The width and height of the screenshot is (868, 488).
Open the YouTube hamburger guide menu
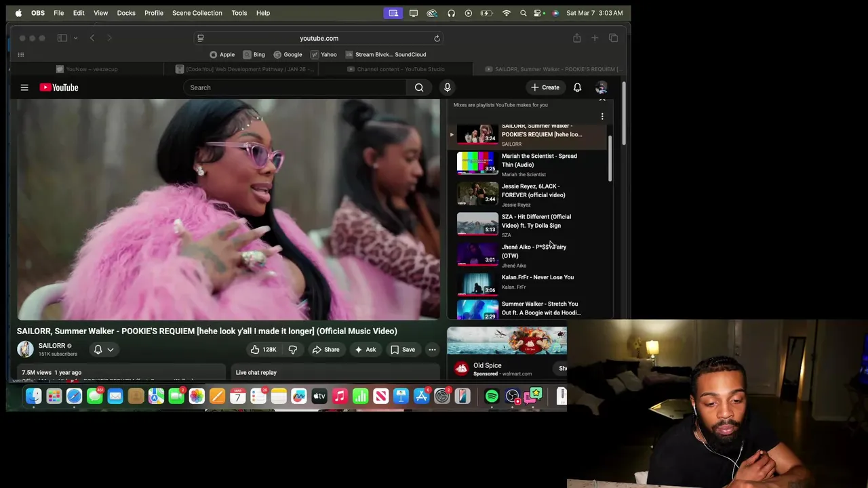24,87
